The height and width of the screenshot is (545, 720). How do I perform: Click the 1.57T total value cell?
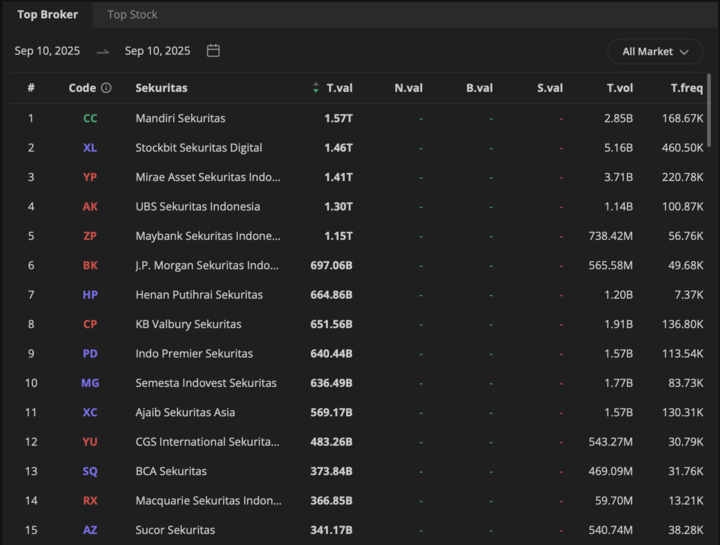(x=338, y=118)
